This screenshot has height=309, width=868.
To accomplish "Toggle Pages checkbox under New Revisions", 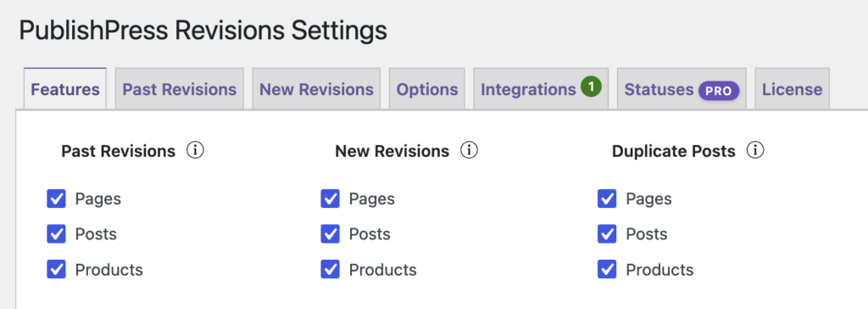I will point(331,199).
